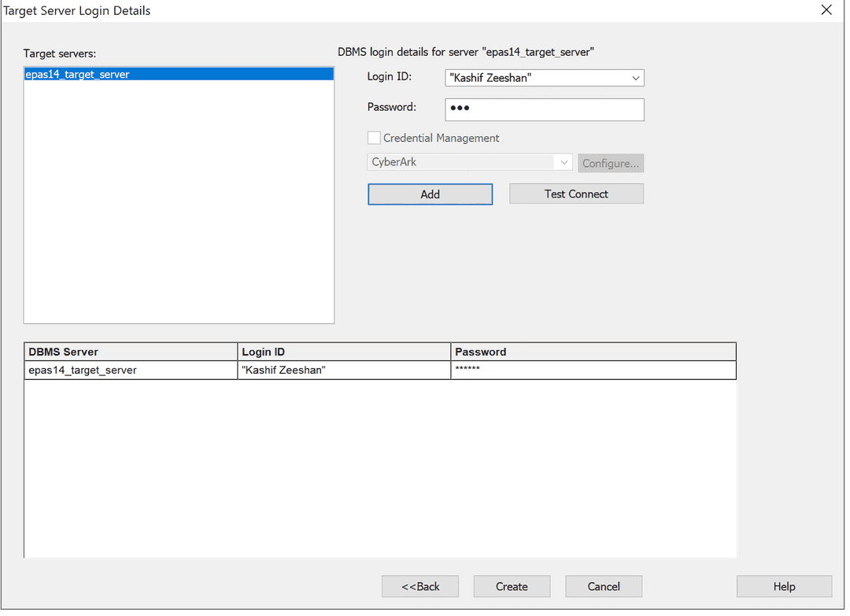Click the Add button
Viewport: 850px width, 616px height.
click(x=430, y=194)
